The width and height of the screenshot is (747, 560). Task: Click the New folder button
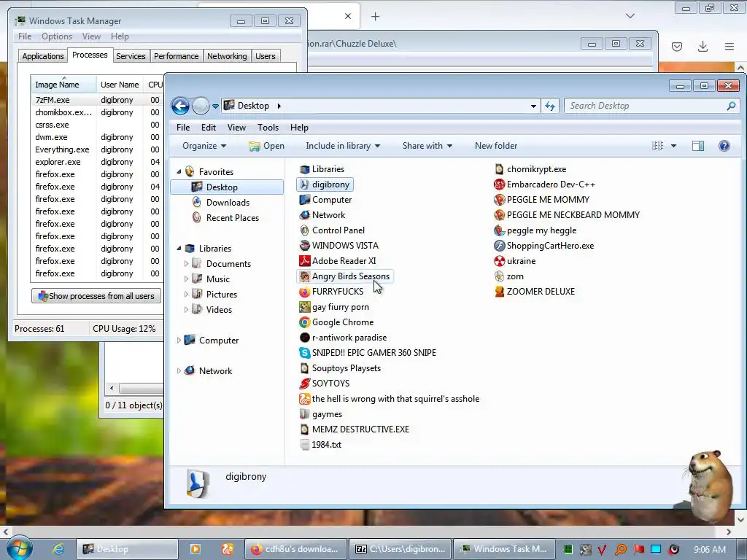[x=496, y=146]
